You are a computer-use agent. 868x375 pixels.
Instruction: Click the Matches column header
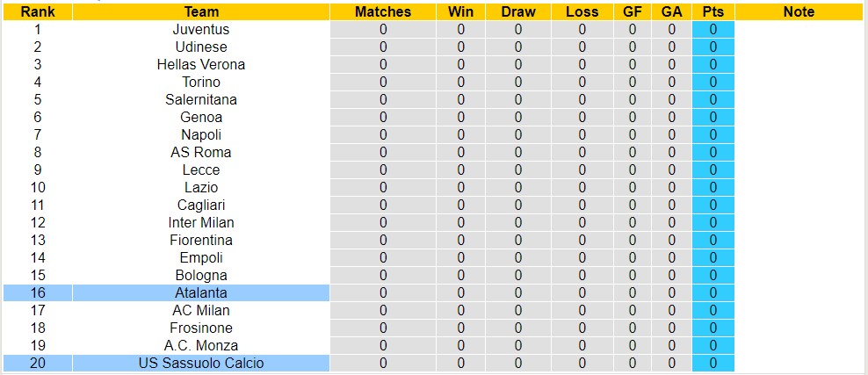point(383,11)
